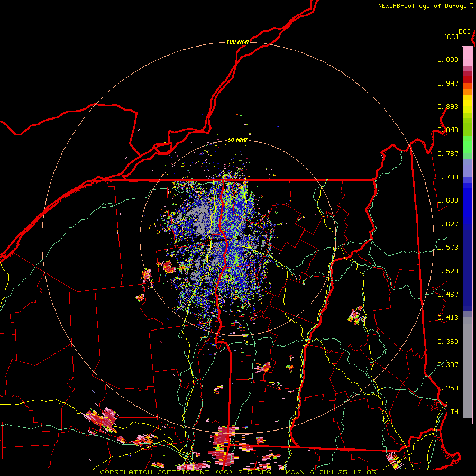Viewport: 476px width, 476px height.
Task: Click the TH threshold label in legend
Action: (454, 411)
